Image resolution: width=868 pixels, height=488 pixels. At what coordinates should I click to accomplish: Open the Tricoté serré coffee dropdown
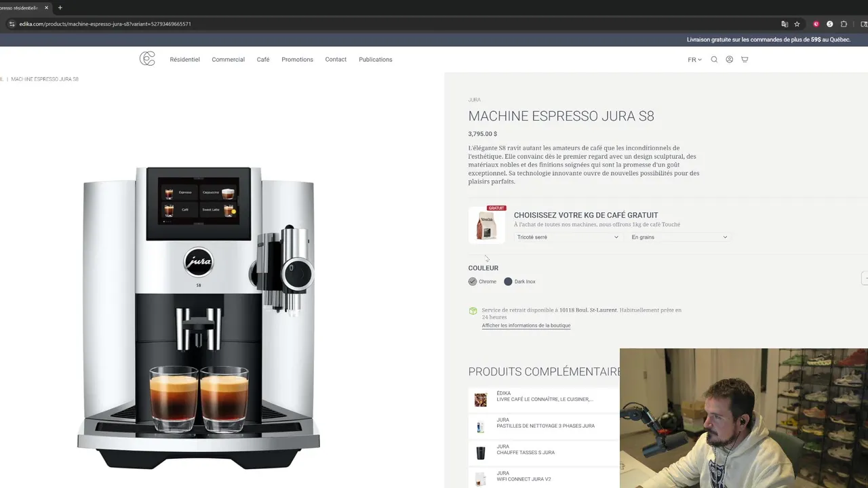pos(568,237)
